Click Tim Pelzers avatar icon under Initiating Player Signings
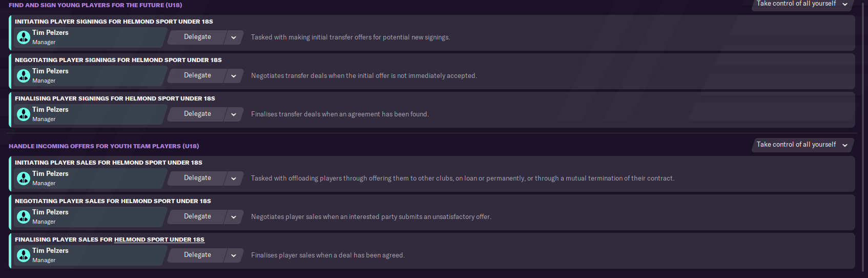The height and width of the screenshot is (278, 868). pyautogui.click(x=24, y=37)
